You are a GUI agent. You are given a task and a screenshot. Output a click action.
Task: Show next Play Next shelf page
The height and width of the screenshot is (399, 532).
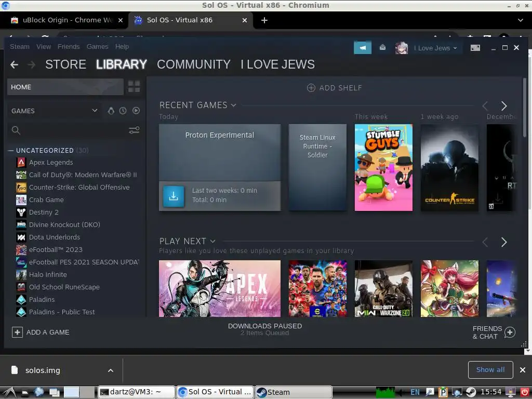click(x=504, y=242)
